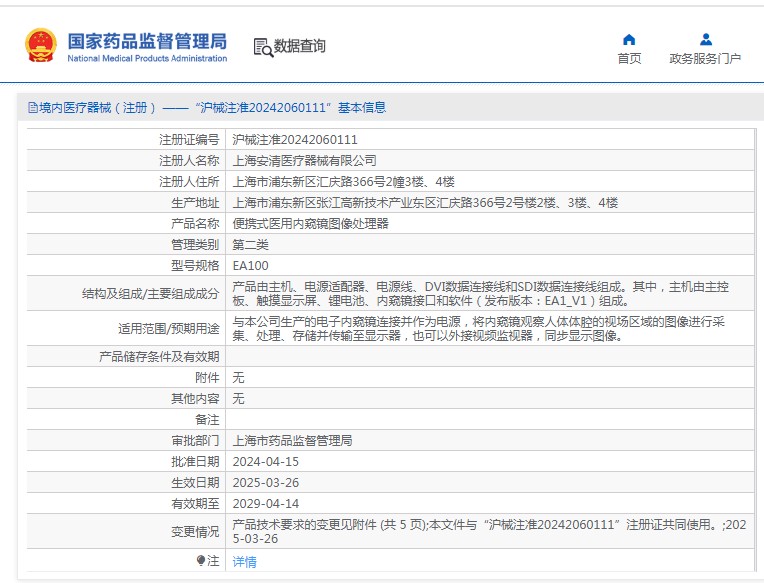Click the 备注 row label
The image size is (764, 583).
pos(207,419)
